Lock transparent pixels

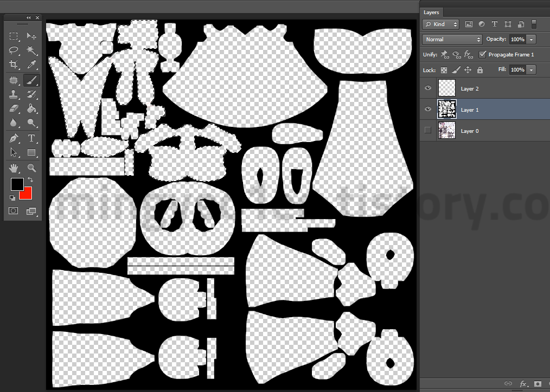pos(444,70)
